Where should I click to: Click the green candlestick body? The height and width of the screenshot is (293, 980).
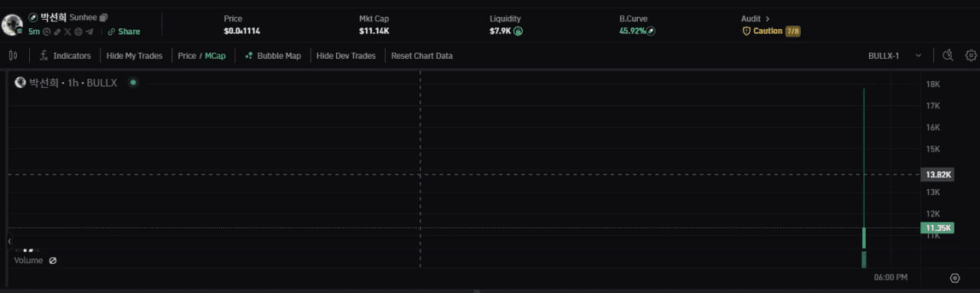(x=864, y=238)
